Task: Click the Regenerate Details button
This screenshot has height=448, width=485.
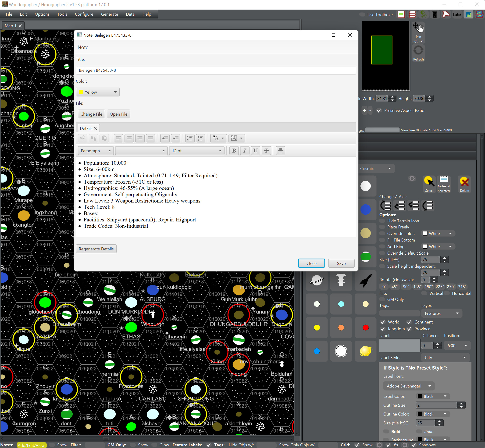Action: pos(96,248)
